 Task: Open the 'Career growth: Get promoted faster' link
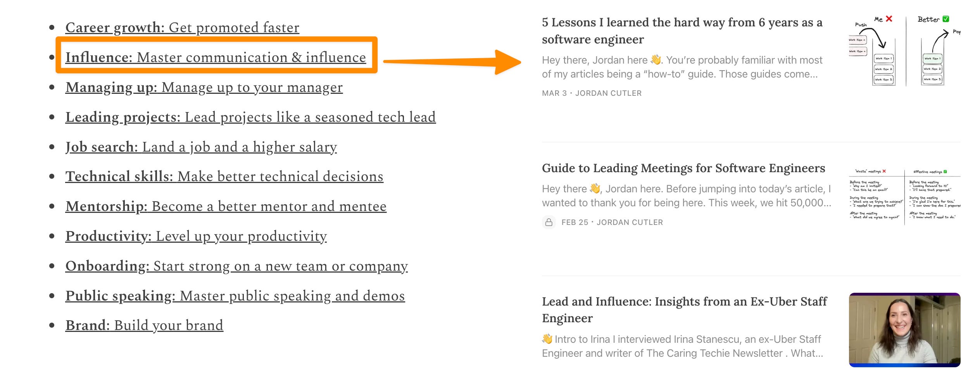click(182, 28)
